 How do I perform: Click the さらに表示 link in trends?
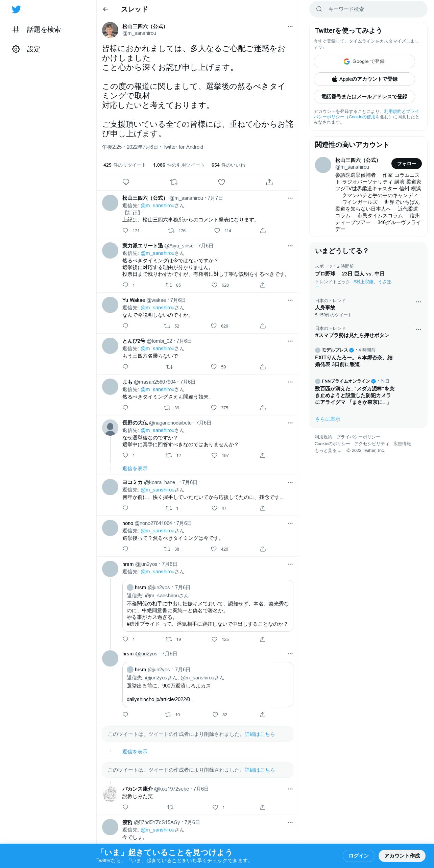[328, 419]
